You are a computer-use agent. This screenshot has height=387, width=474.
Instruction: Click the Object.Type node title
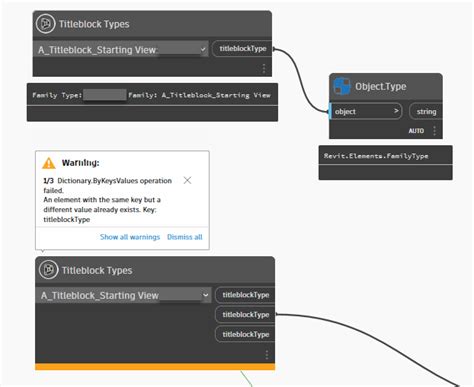(x=381, y=86)
